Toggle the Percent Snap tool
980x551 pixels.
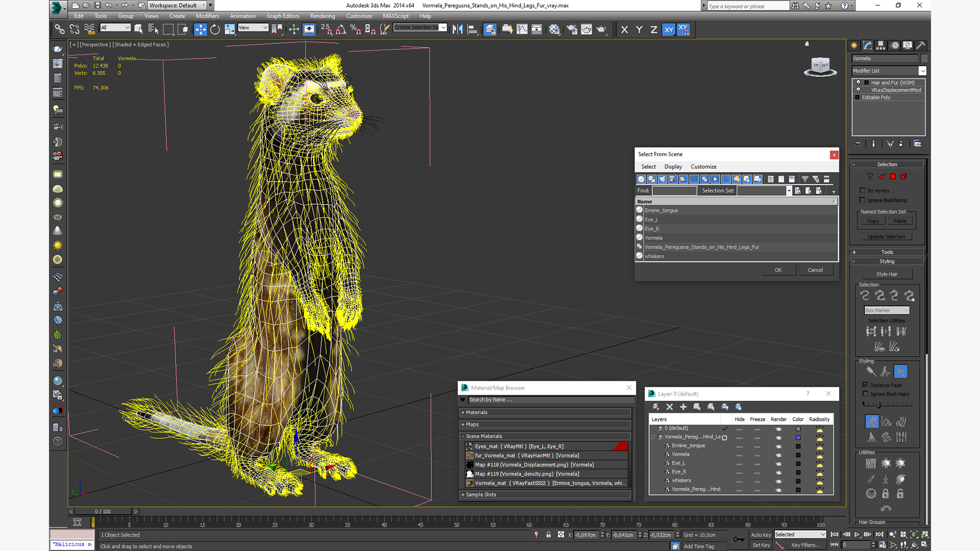tap(355, 30)
